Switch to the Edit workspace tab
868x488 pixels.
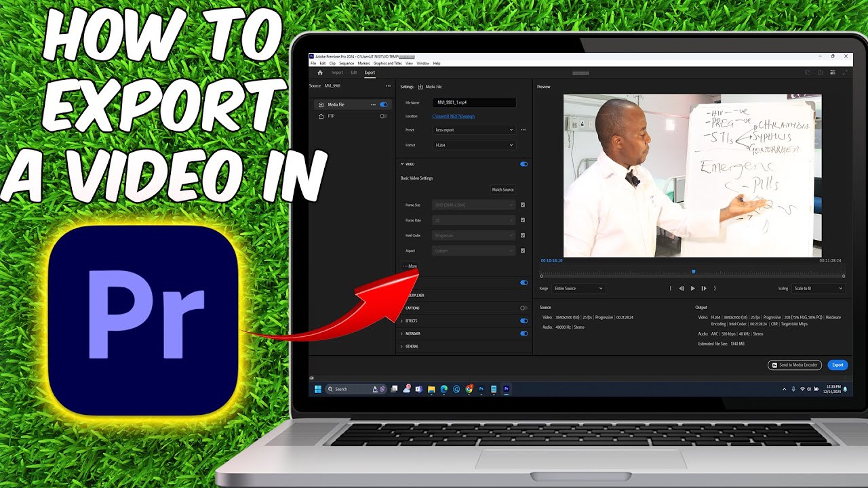353,73
